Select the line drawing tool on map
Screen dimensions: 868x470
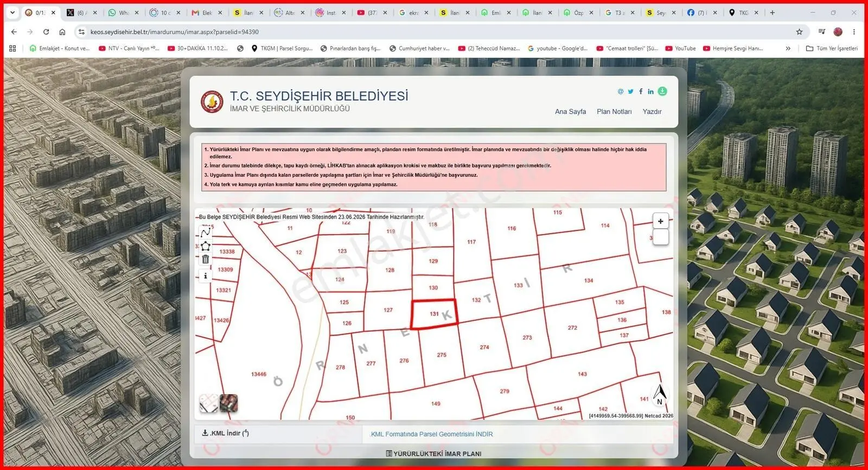point(206,233)
